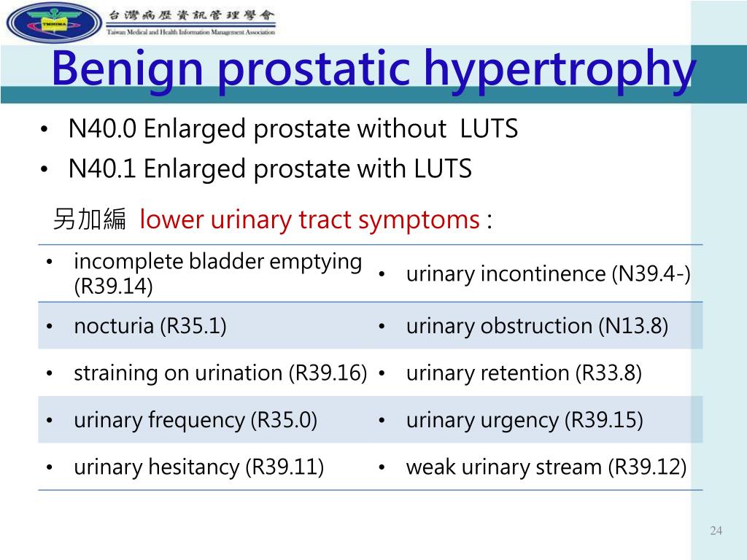Click the urinary hesitancy (R39.11) entry

click(x=198, y=467)
